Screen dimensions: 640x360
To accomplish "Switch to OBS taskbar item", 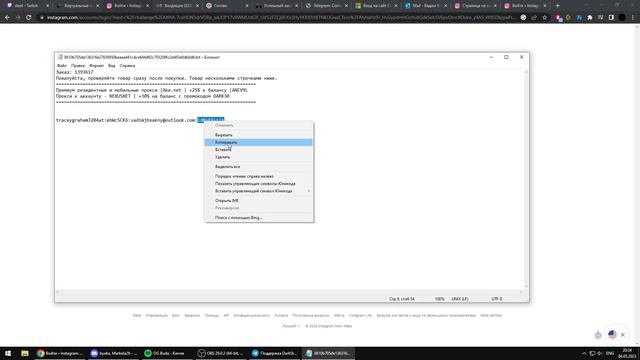I will [x=221, y=353].
